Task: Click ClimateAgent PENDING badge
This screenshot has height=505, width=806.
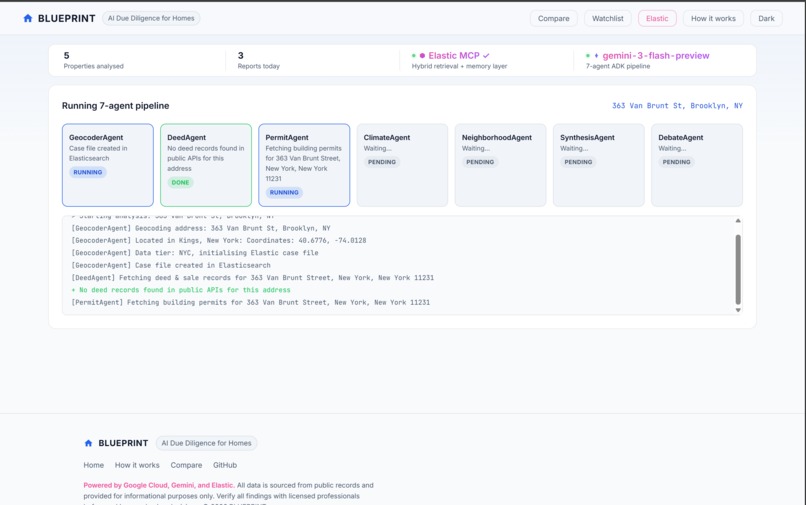Action: tap(382, 162)
